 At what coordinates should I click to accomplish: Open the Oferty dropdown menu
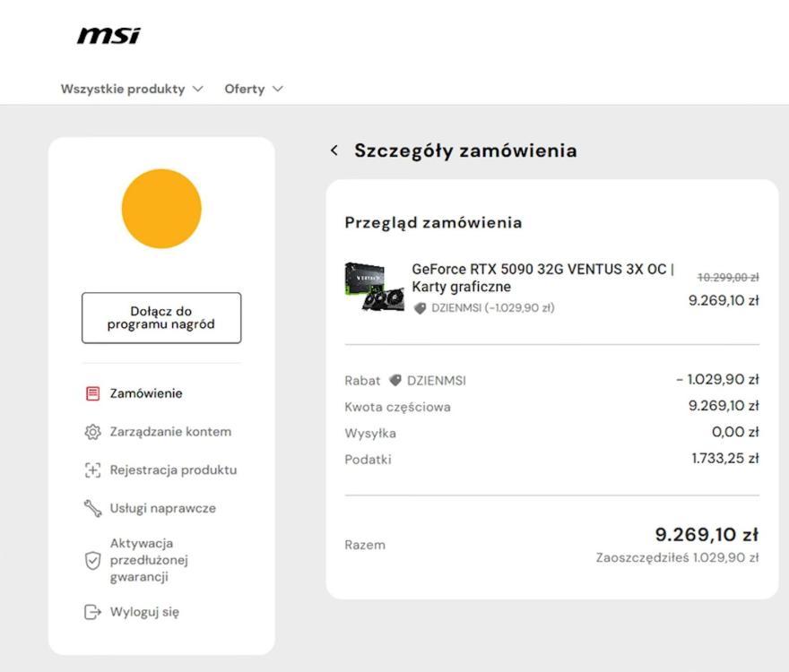254,89
